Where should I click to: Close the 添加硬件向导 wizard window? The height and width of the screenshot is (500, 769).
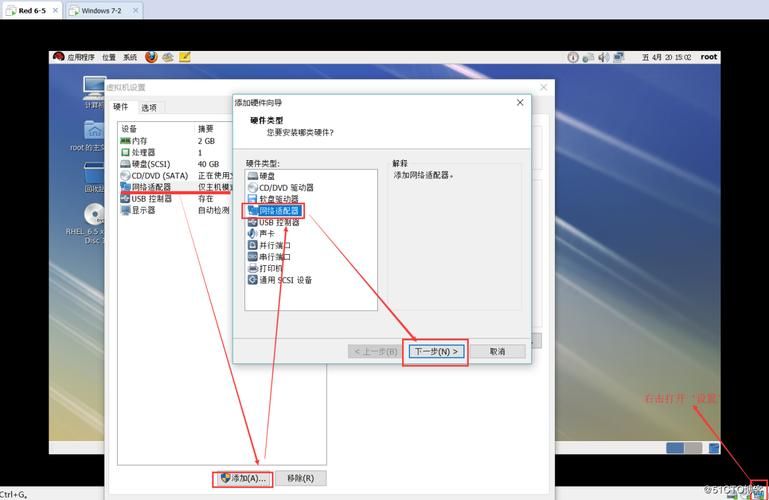tap(520, 102)
